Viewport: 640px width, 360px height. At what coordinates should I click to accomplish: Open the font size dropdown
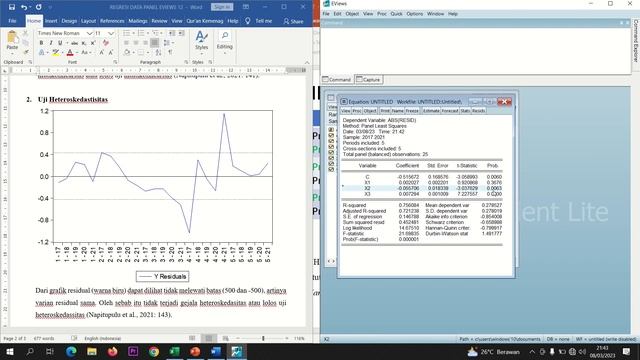pos(111,33)
